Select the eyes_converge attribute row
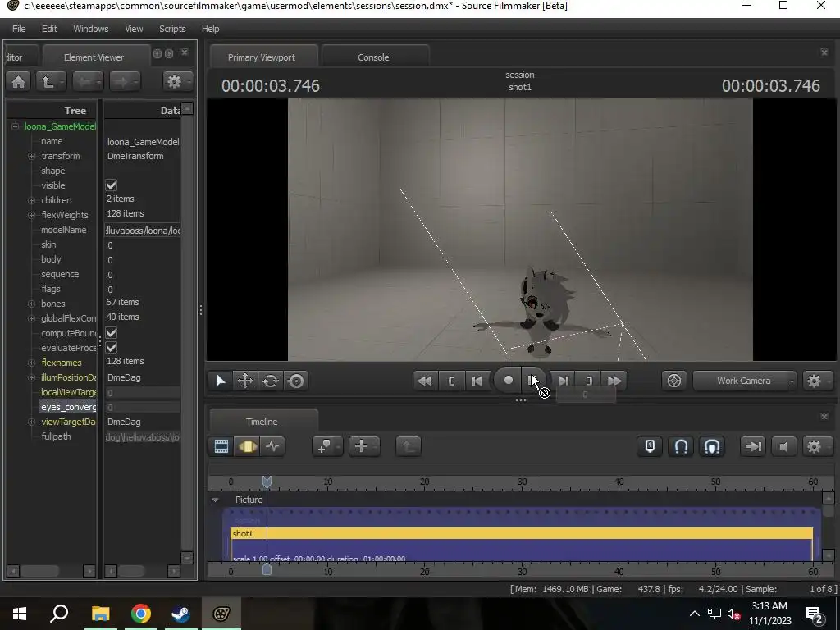The image size is (840, 630). pos(68,407)
